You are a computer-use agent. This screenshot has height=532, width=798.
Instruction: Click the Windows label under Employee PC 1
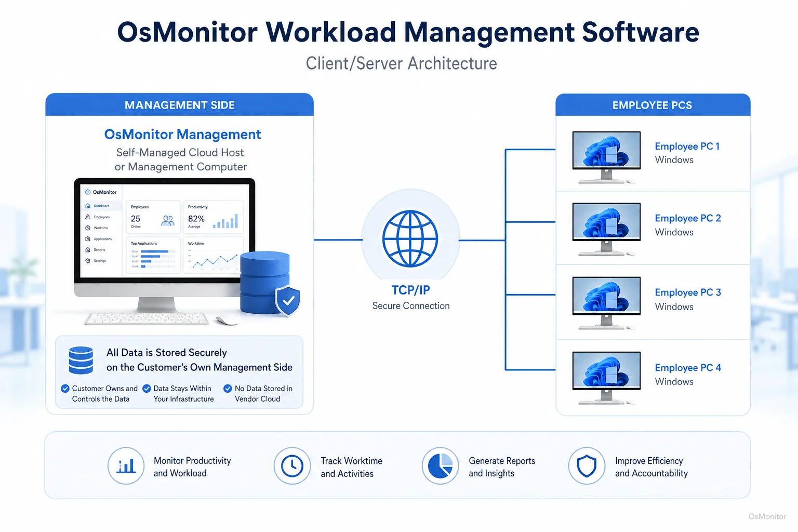coord(674,160)
